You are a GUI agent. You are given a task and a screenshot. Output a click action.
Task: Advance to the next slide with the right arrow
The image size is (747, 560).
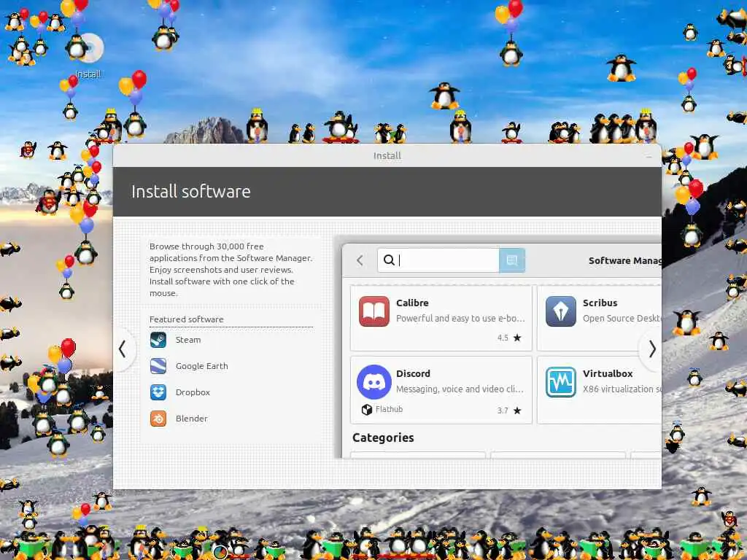[x=651, y=349]
